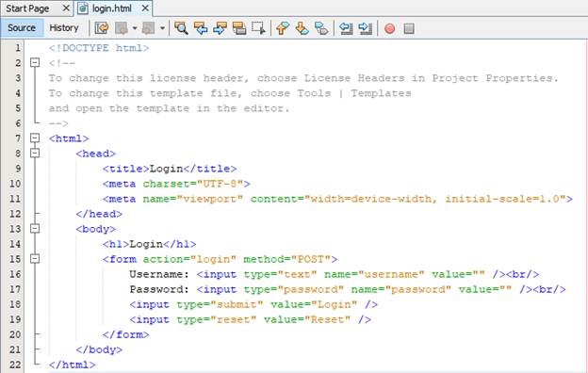Click line number 1 in the gutter
The height and width of the screenshot is (373, 588).
18,48
